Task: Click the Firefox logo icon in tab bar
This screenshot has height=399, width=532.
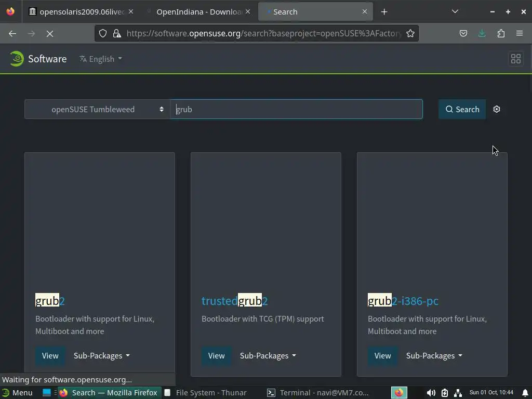Action: coord(10,11)
